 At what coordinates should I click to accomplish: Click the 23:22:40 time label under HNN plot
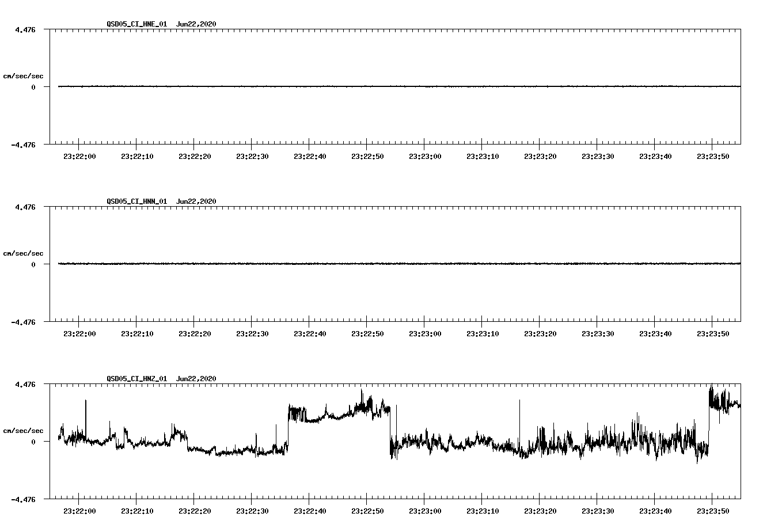(x=310, y=333)
